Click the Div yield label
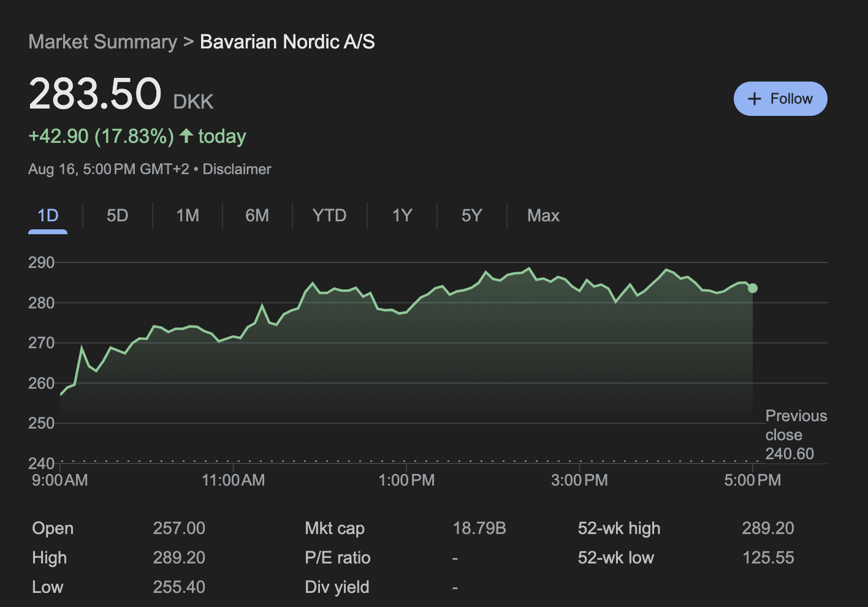Image resolution: width=868 pixels, height=607 pixels. coord(337,587)
